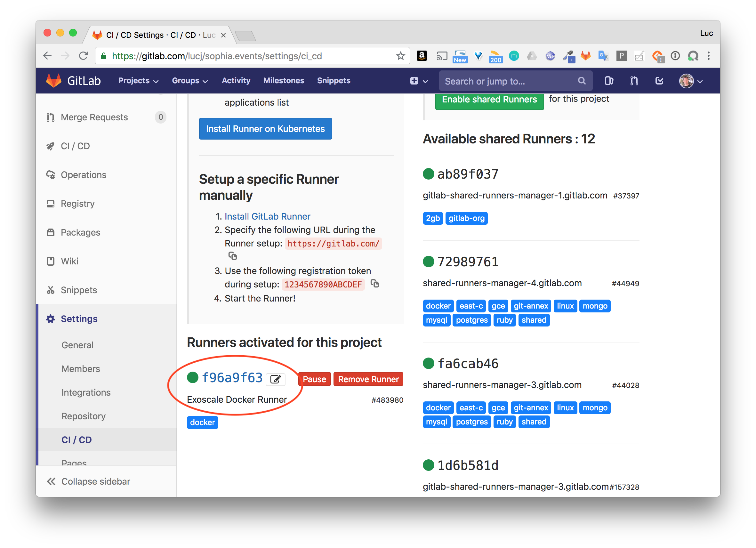Copy the GitLab URL using its copy icon
756x548 pixels.
232,256
